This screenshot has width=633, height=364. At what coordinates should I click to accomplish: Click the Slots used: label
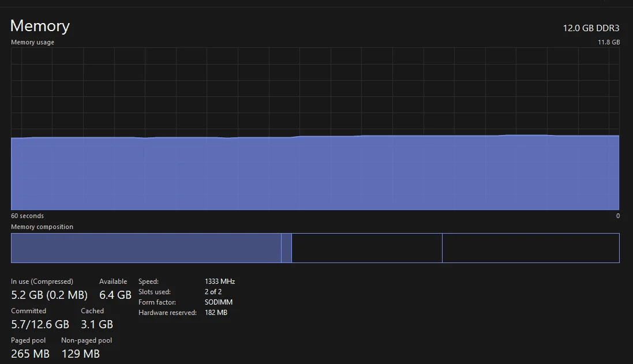tap(155, 292)
